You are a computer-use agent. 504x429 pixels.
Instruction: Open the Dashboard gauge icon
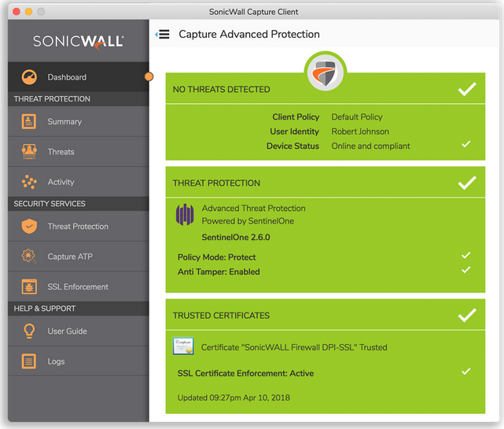29,77
